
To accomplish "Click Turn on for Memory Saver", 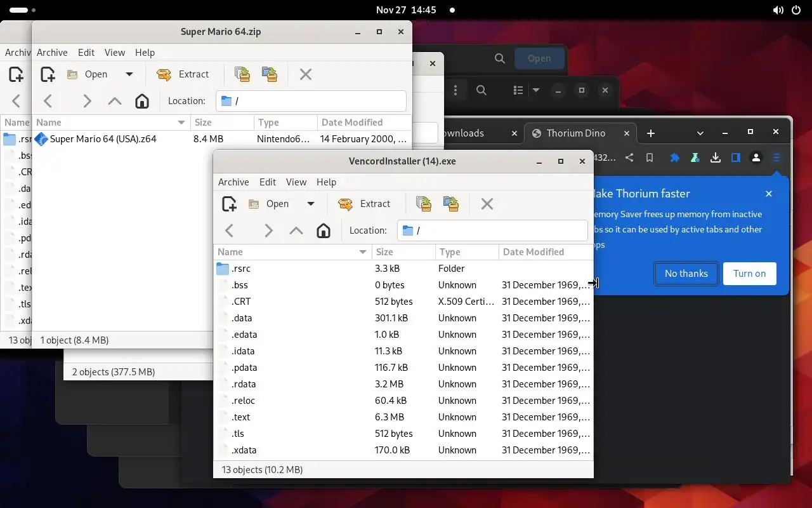I will click(750, 274).
